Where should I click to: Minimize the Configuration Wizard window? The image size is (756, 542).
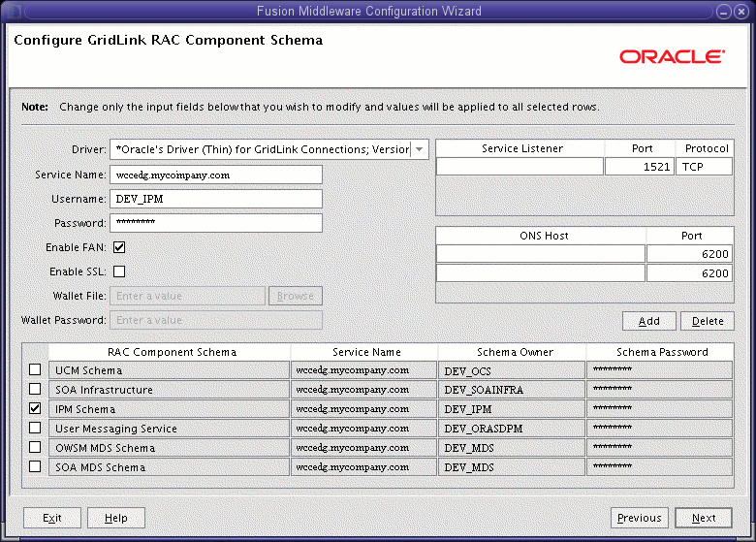pos(724,12)
